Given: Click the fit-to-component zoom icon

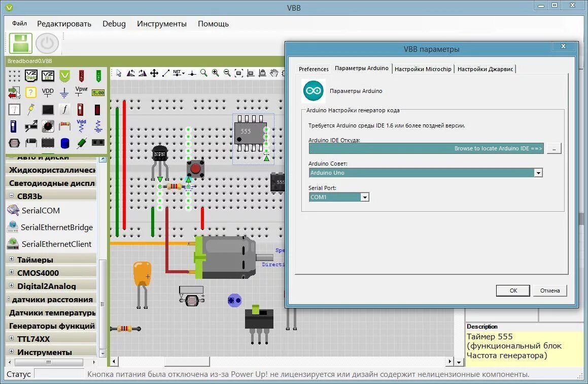Looking at the screenshot, I should [238, 73].
